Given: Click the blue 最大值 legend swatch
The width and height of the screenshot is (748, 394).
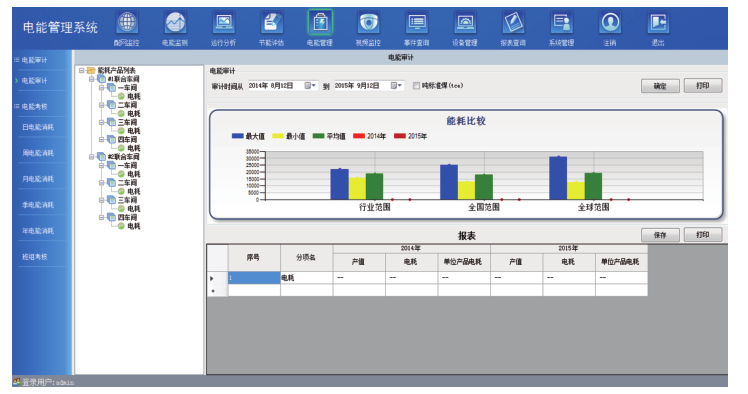Looking at the screenshot, I should pyautogui.click(x=238, y=136).
